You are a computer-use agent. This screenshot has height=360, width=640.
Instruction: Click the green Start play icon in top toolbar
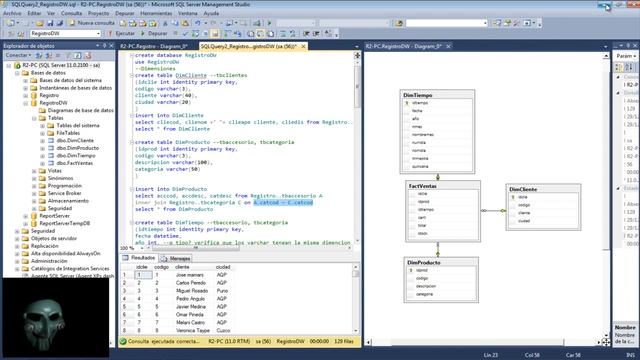[x=269, y=23]
